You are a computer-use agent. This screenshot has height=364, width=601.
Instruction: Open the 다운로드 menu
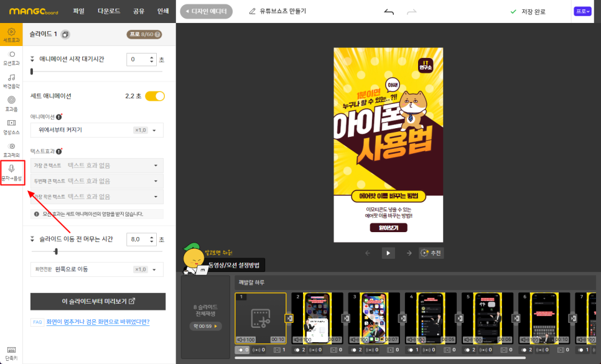point(109,11)
